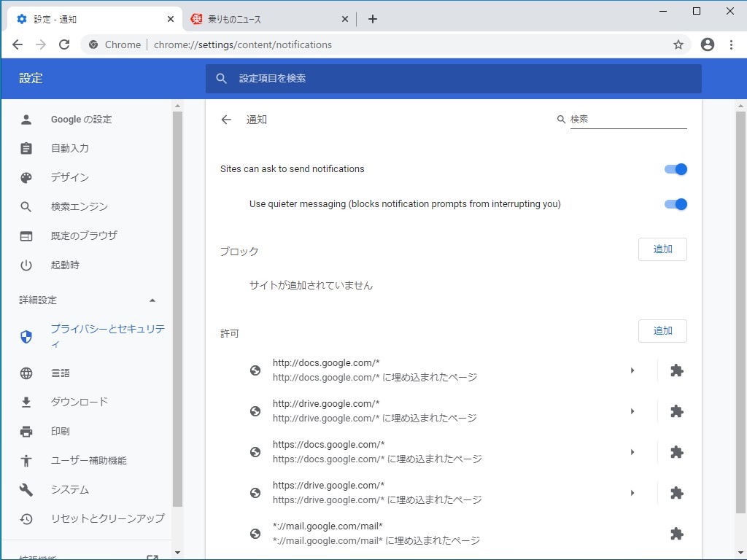Expand the https://drive.google.com/* entry
The width and height of the screenshot is (747, 560).
pos(632,492)
